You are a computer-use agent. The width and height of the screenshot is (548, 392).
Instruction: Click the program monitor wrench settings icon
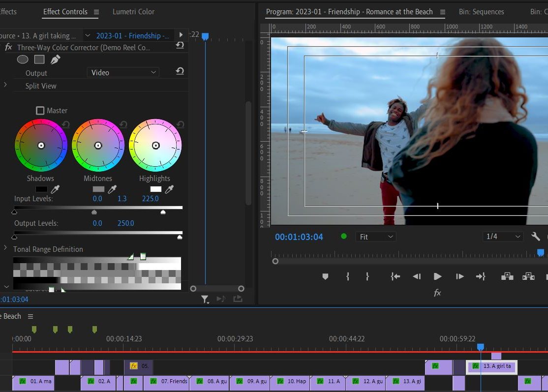(x=536, y=237)
